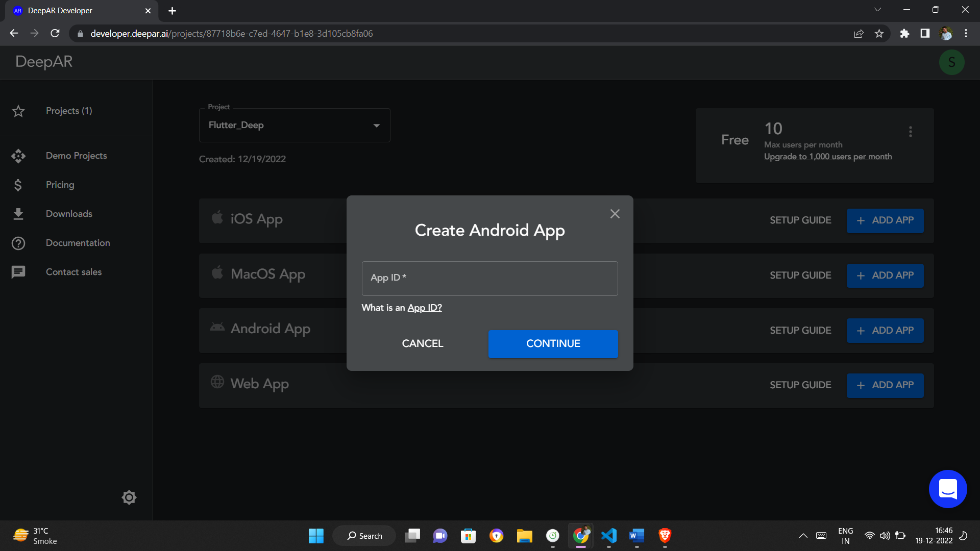Open the weather widget 31°C Smoke
Image resolution: width=980 pixels, height=551 pixels.
click(x=36, y=536)
